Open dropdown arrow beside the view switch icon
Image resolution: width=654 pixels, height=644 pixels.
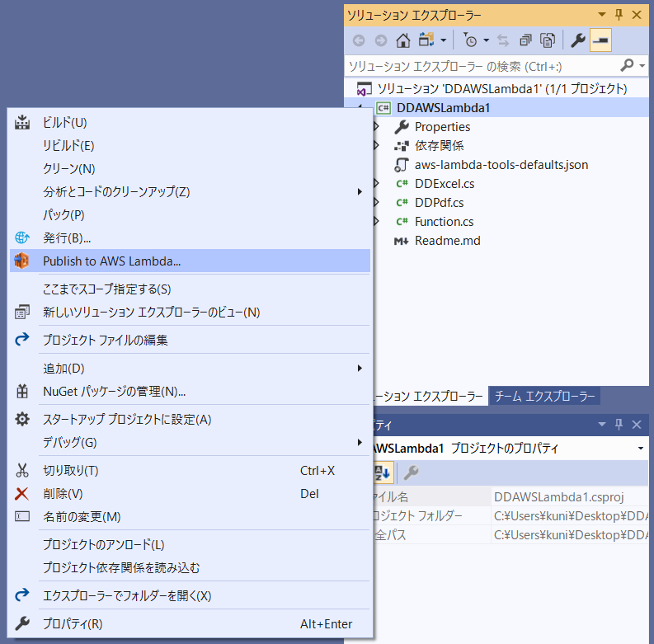pyautogui.click(x=444, y=40)
